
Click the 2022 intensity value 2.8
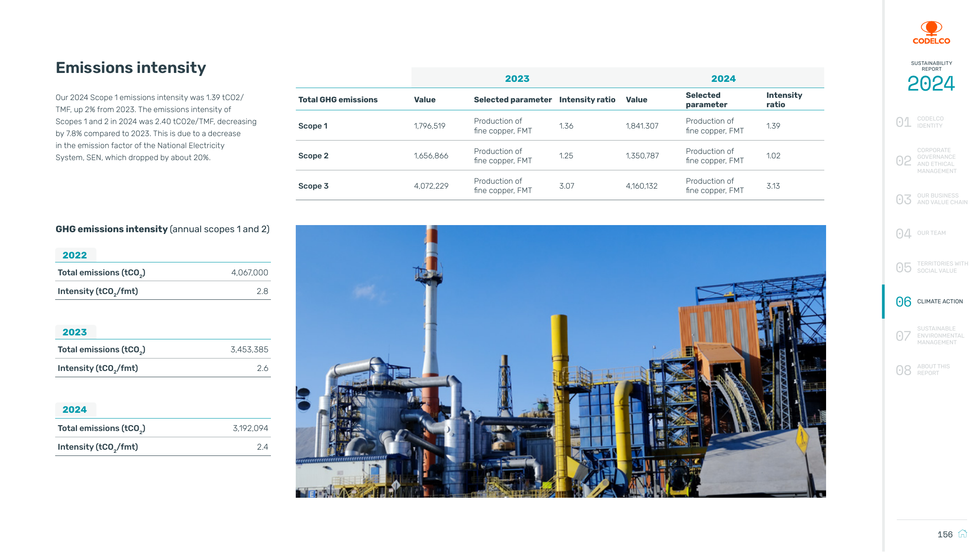pyautogui.click(x=262, y=291)
